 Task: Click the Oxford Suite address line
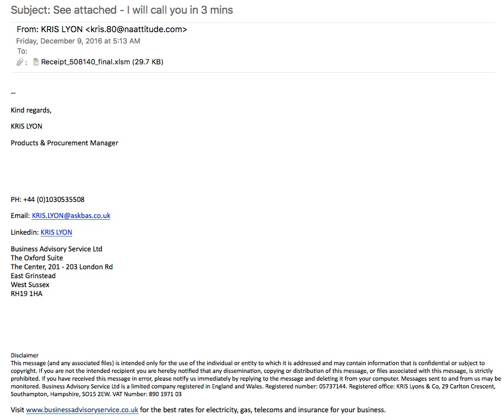tap(37, 258)
